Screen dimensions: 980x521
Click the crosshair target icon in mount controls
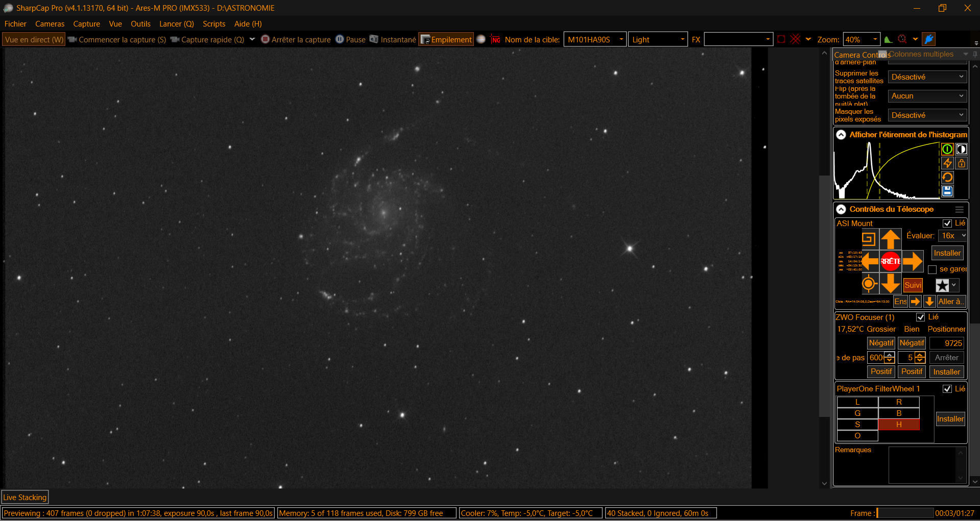pos(869,284)
